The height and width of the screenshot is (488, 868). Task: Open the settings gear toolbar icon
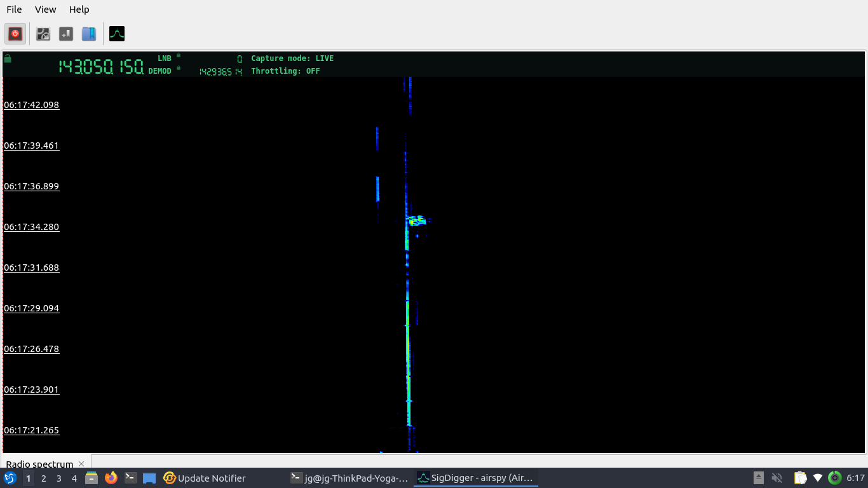tap(43, 34)
